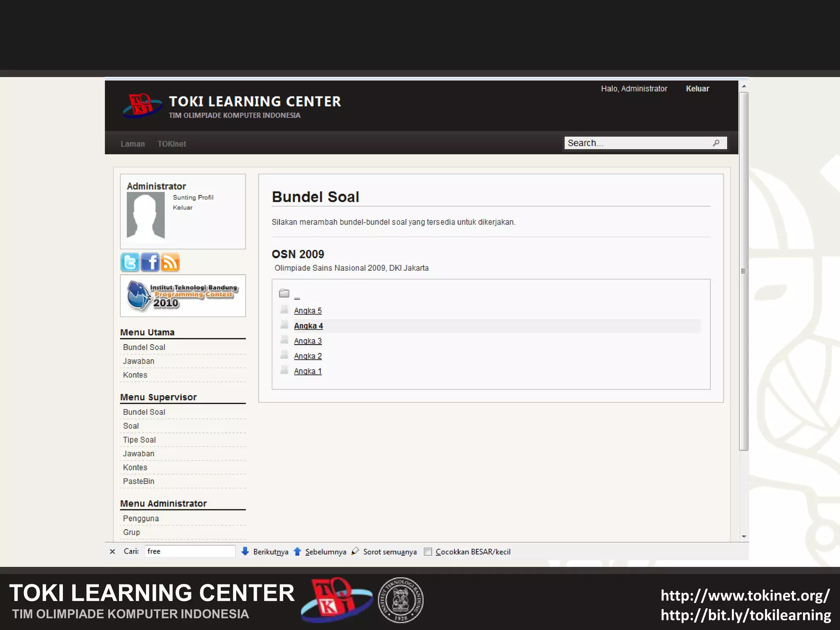Click the Sorot semuanya highlighter icon
The image size is (840, 630).
[x=355, y=551]
